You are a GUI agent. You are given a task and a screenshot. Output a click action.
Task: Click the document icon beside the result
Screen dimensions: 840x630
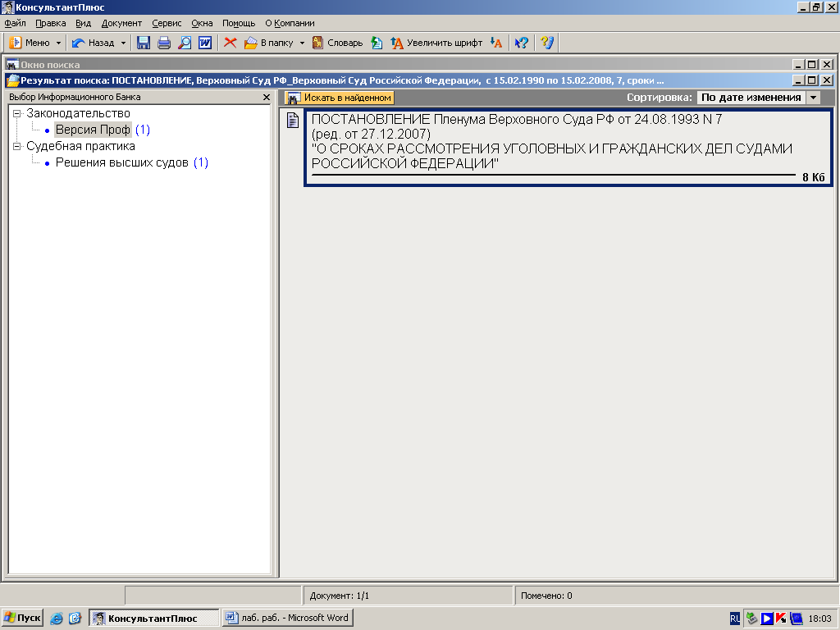click(293, 121)
